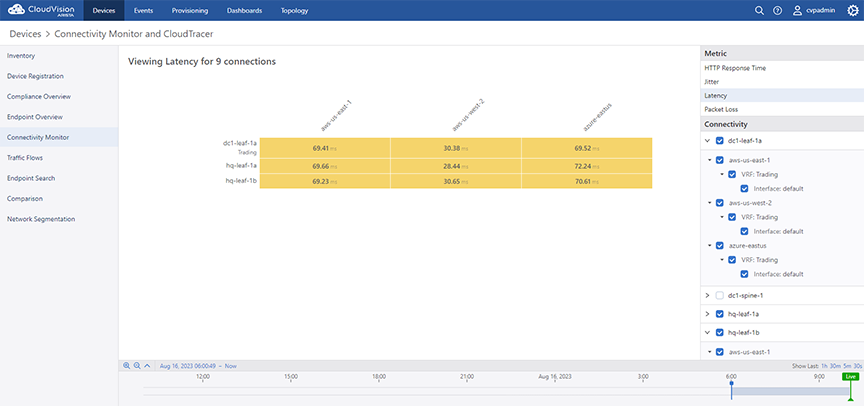Select the Packet Loss metric
Image resolution: width=864 pixels, height=406 pixels.
(x=782, y=109)
